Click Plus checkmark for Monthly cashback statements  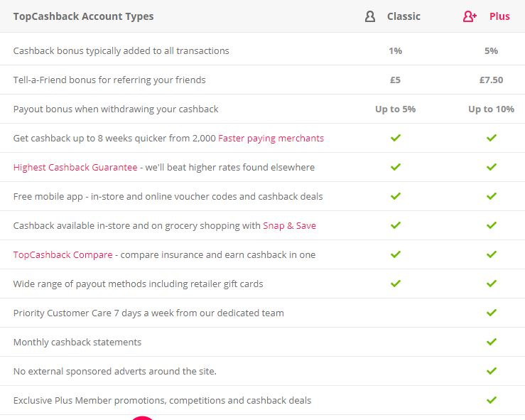tap(492, 342)
